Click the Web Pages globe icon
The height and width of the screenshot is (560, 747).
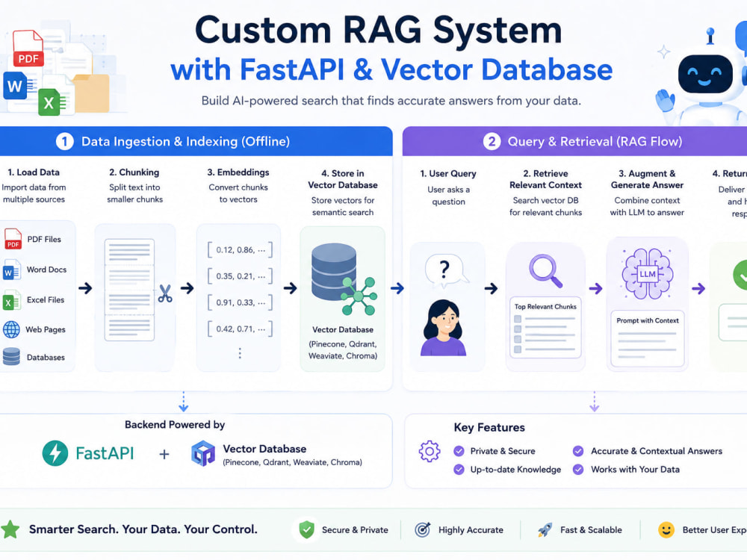(11, 329)
